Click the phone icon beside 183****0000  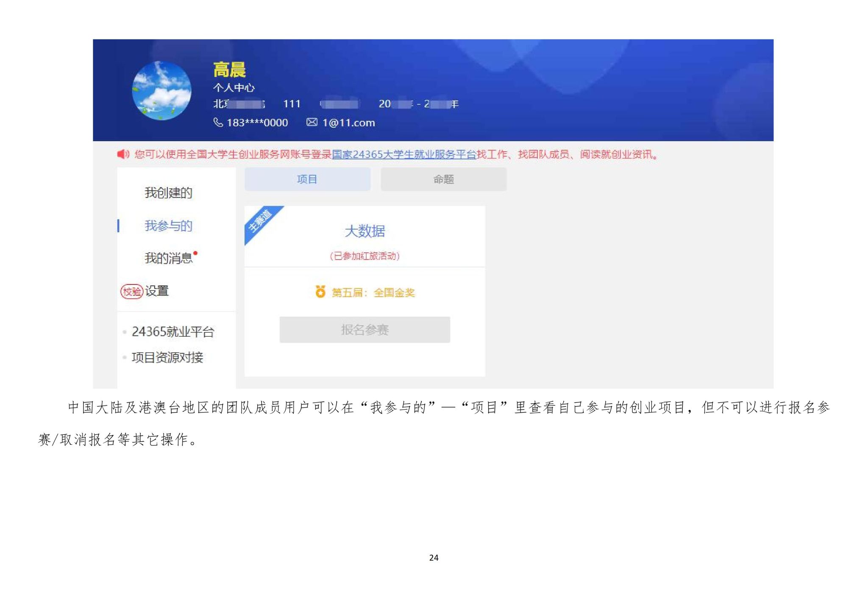point(218,123)
